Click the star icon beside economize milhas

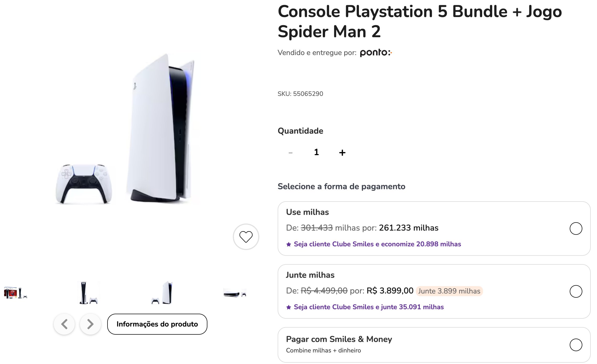(x=289, y=244)
